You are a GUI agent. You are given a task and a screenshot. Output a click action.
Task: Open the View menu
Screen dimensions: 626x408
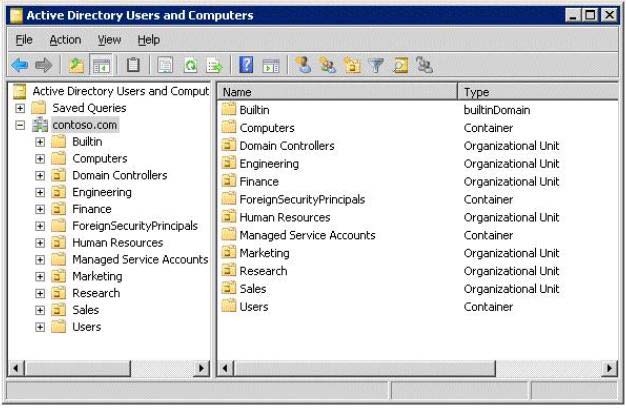109,40
